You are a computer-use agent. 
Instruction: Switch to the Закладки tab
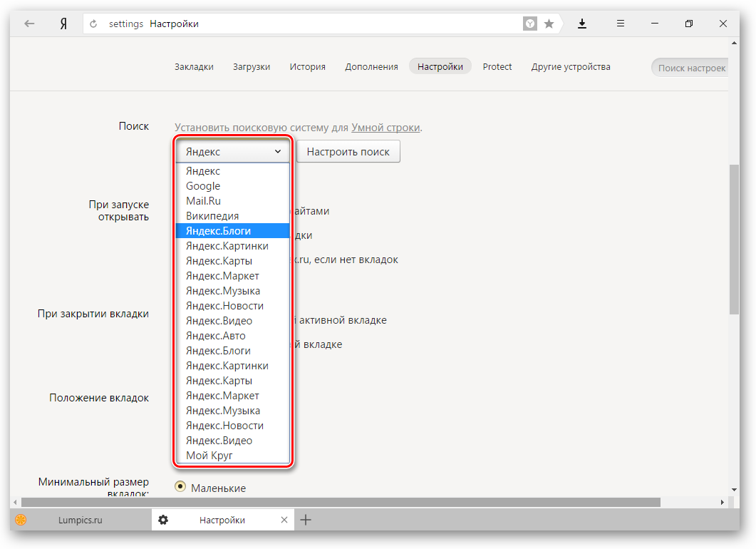(194, 67)
